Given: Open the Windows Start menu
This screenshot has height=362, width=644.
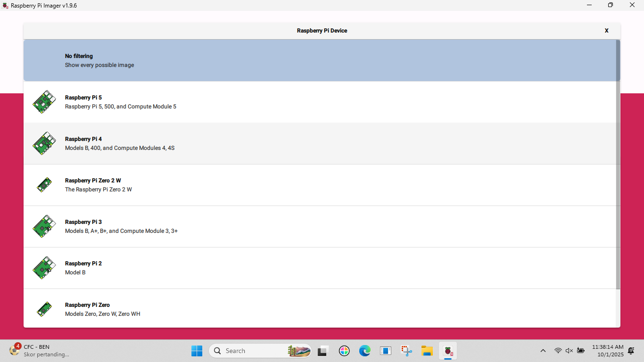Looking at the screenshot, I should coord(197,351).
